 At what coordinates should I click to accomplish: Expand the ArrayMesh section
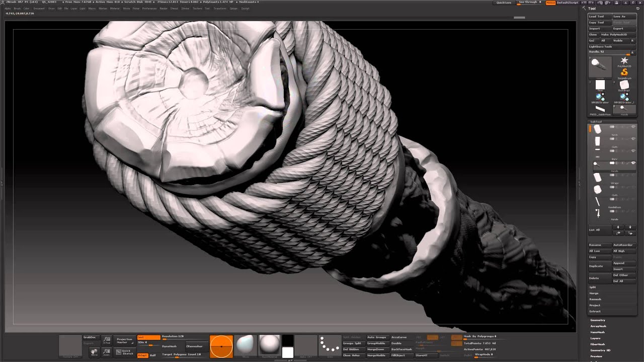598,326
